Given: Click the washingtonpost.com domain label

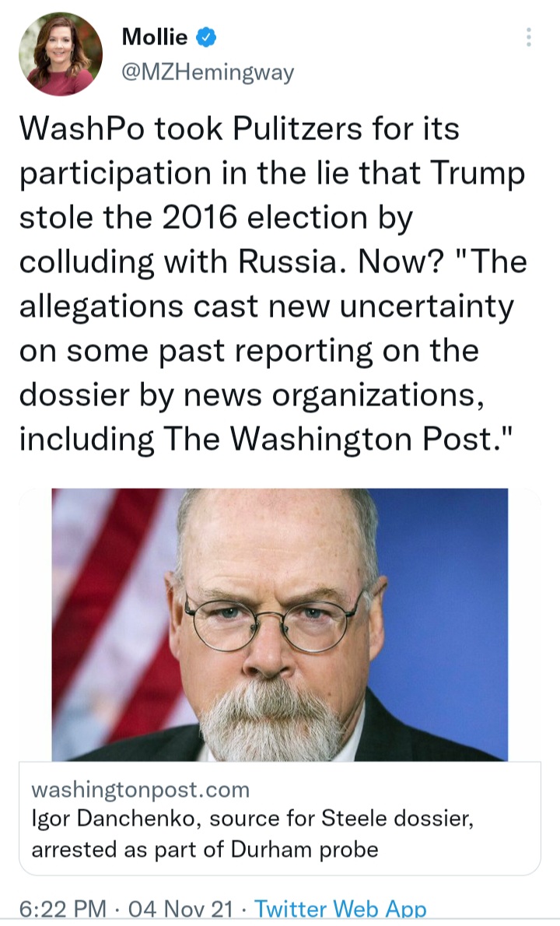Looking at the screenshot, I should coord(141,790).
